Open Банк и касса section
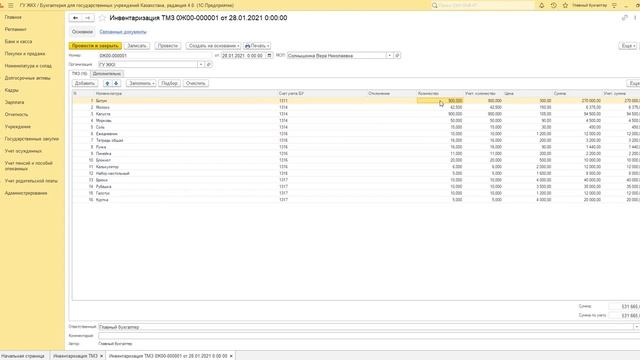 tap(18, 42)
